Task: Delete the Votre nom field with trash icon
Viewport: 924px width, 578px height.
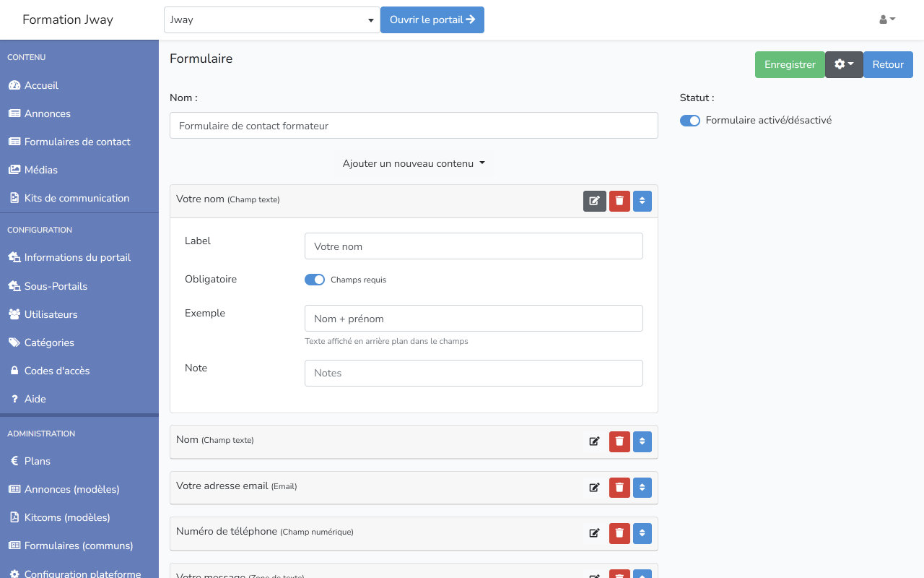Action: point(619,201)
